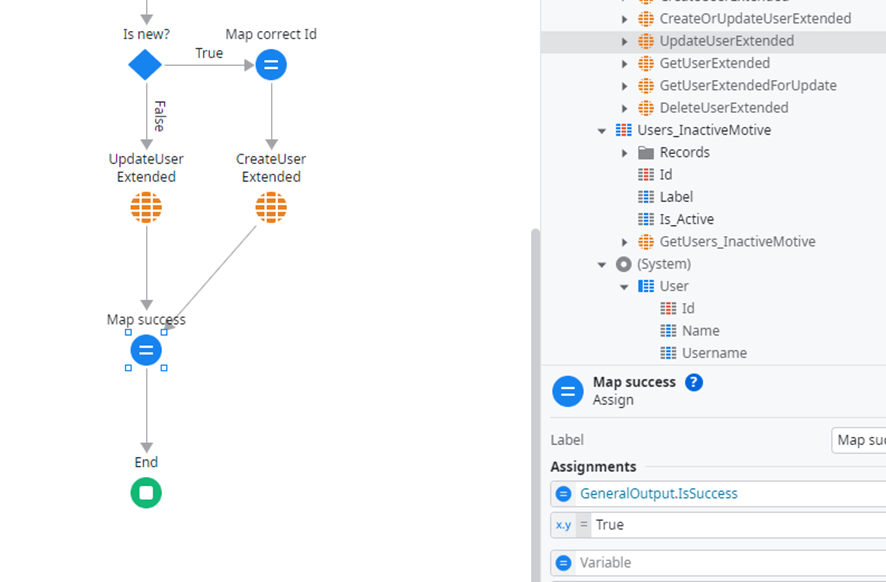Expand the Records folder
Viewport: 886px width, 582px height.
coord(624,152)
